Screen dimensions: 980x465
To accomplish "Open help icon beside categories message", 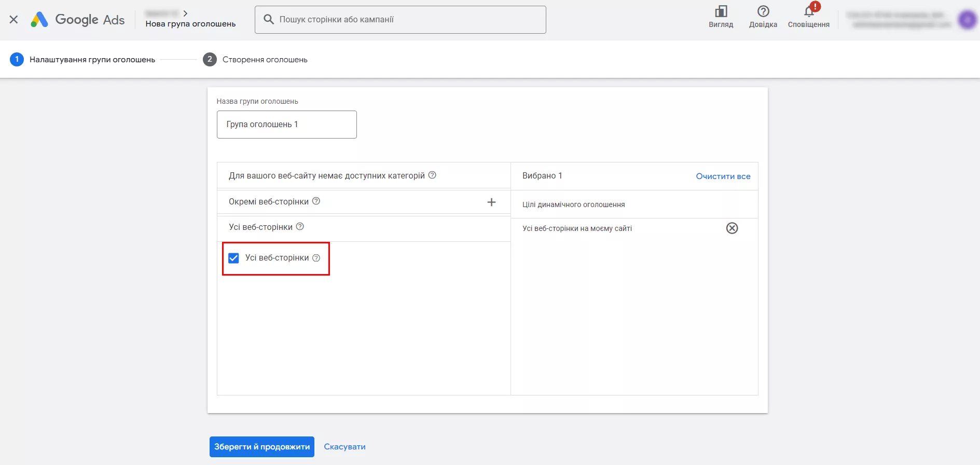I will pos(432,175).
